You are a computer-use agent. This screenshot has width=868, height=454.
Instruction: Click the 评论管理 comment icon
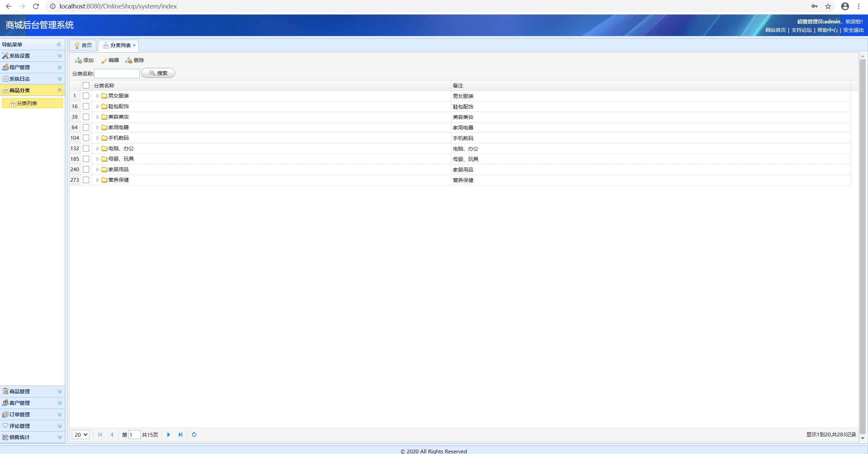(5, 426)
